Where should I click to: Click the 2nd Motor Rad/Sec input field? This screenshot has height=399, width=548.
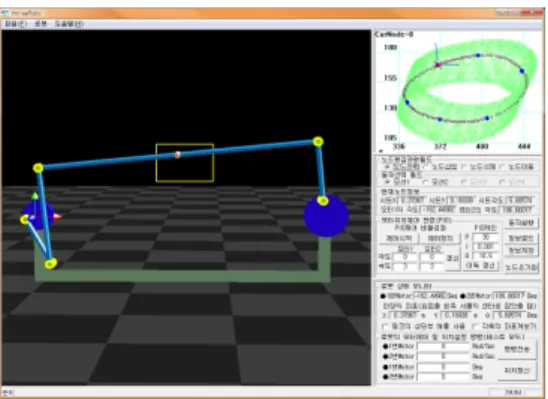point(443,357)
